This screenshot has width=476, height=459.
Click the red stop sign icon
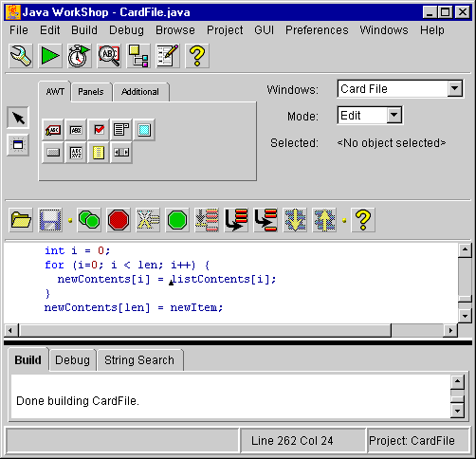[119, 220]
